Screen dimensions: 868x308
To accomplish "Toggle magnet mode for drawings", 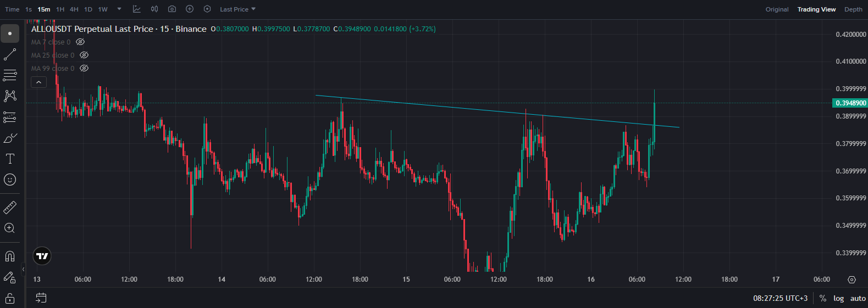I will pos(10,256).
